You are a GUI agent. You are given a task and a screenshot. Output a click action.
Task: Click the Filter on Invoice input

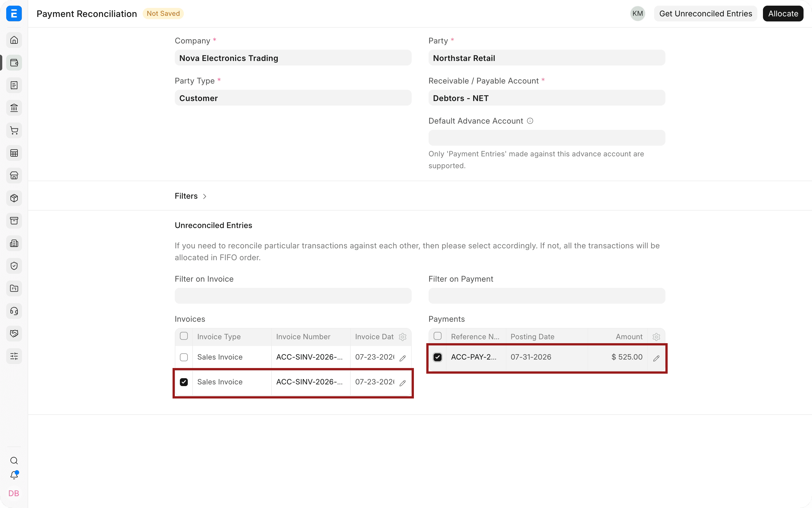pyautogui.click(x=293, y=296)
